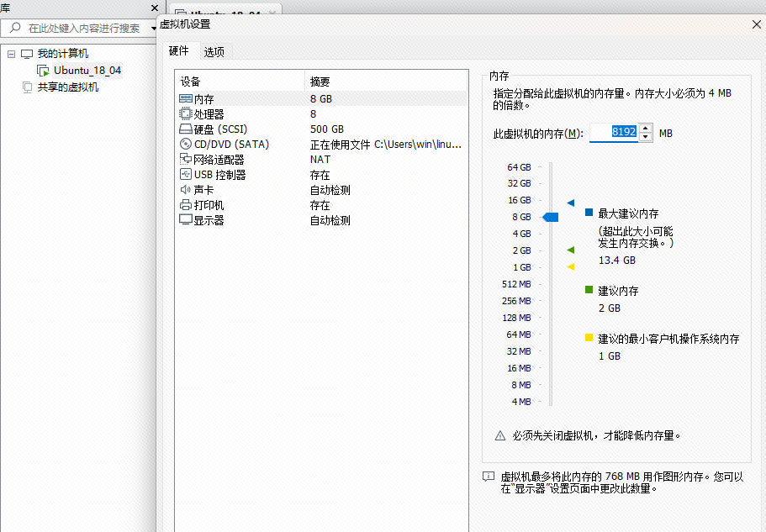
Task: Click the 13.4 GB maximum recommended value
Action: 617,261
